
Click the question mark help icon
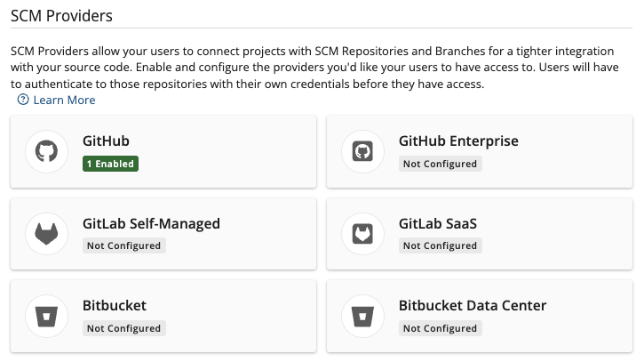23,100
